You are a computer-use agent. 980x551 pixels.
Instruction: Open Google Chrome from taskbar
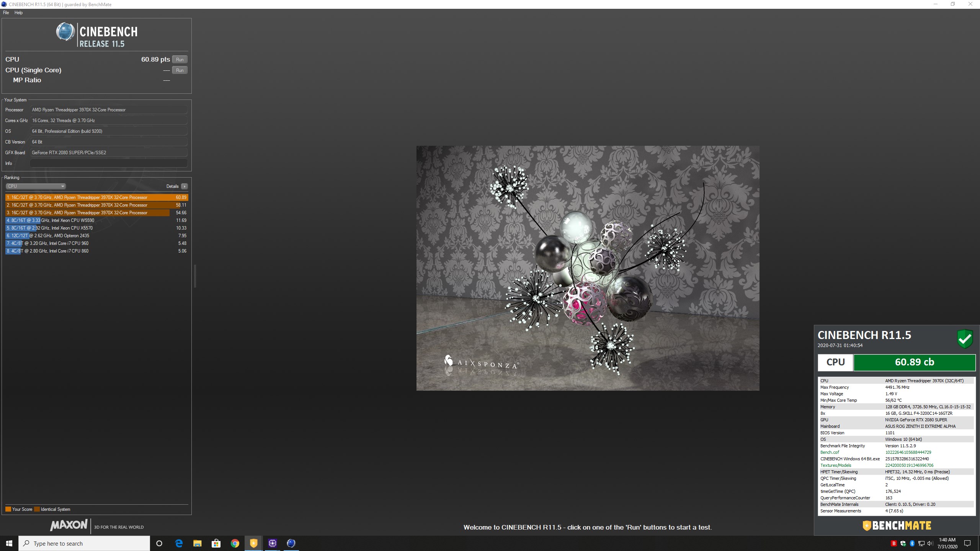coord(235,543)
